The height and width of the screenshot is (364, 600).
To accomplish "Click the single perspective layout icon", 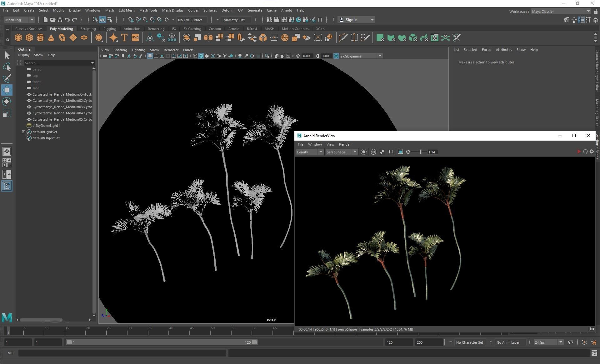I will coord(7,151).
